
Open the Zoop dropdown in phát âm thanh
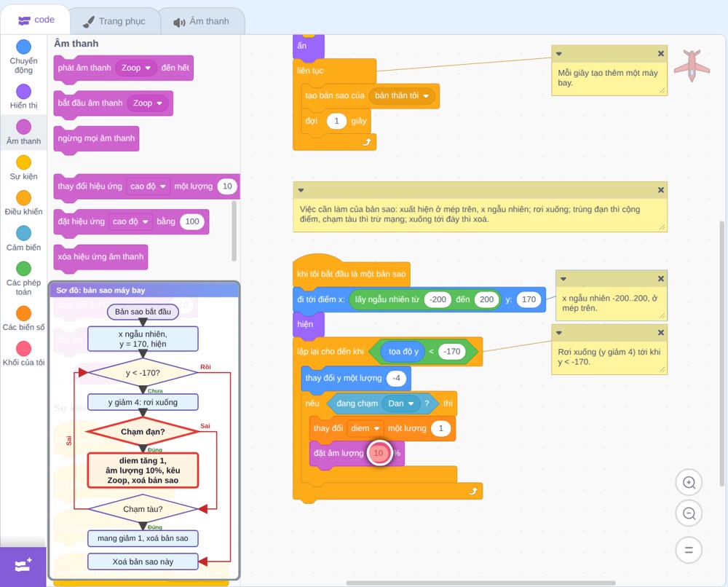click(136, 68)
